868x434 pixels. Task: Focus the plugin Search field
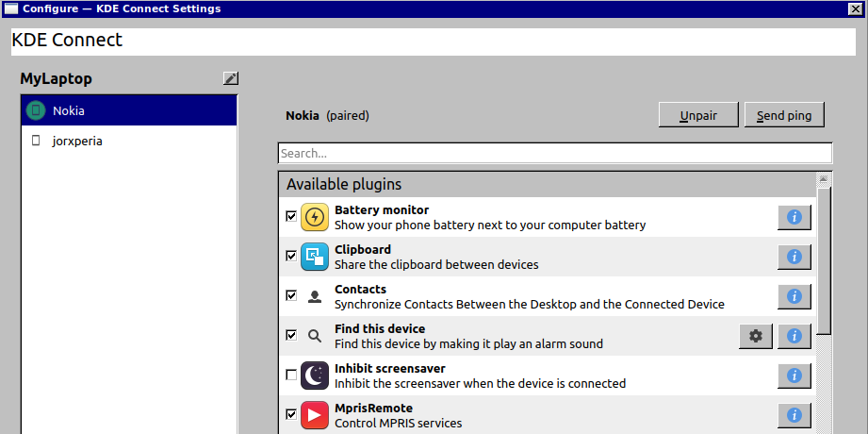pyautogui.click(x=555, y=153)
